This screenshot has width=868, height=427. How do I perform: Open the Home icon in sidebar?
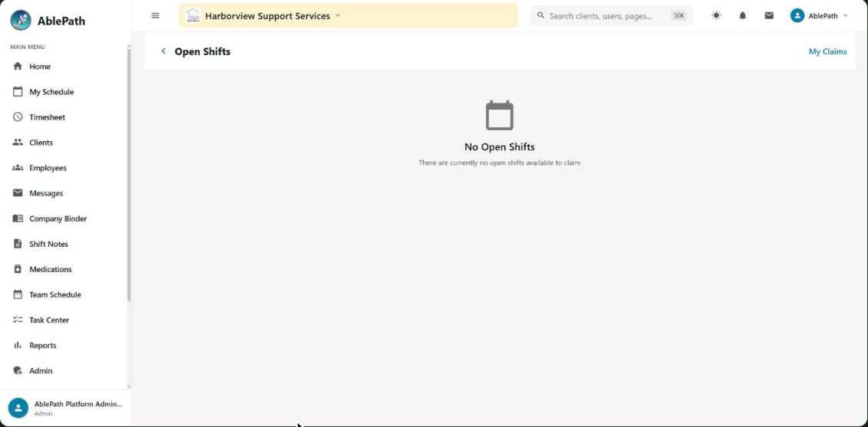point(18,67)
